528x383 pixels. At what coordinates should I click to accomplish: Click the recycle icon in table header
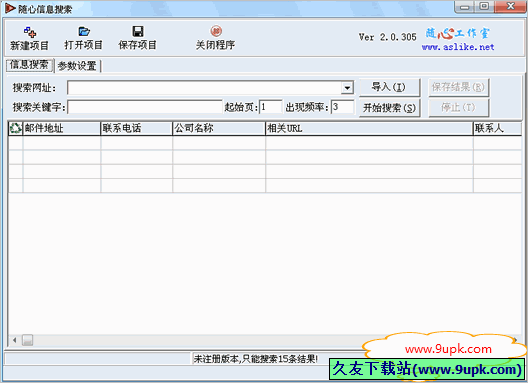pyautogui.click(x=15, y=128)
